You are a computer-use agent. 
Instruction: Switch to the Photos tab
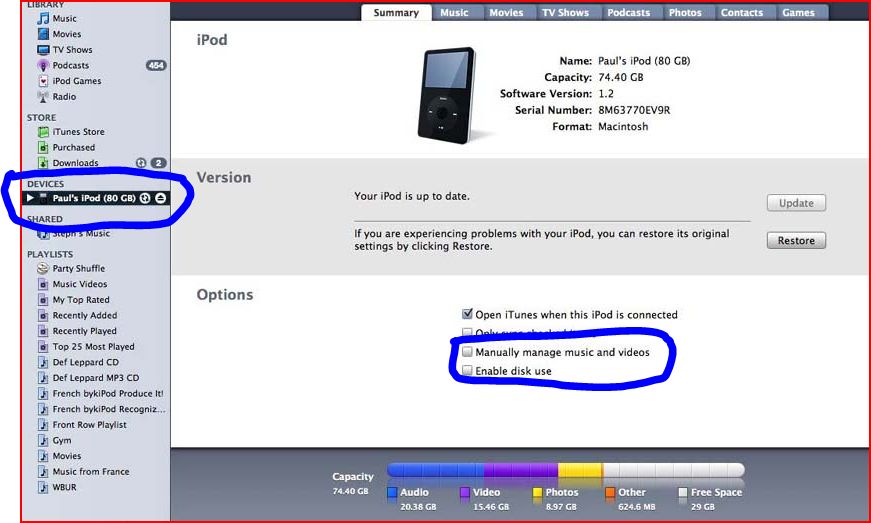(685, 12)
